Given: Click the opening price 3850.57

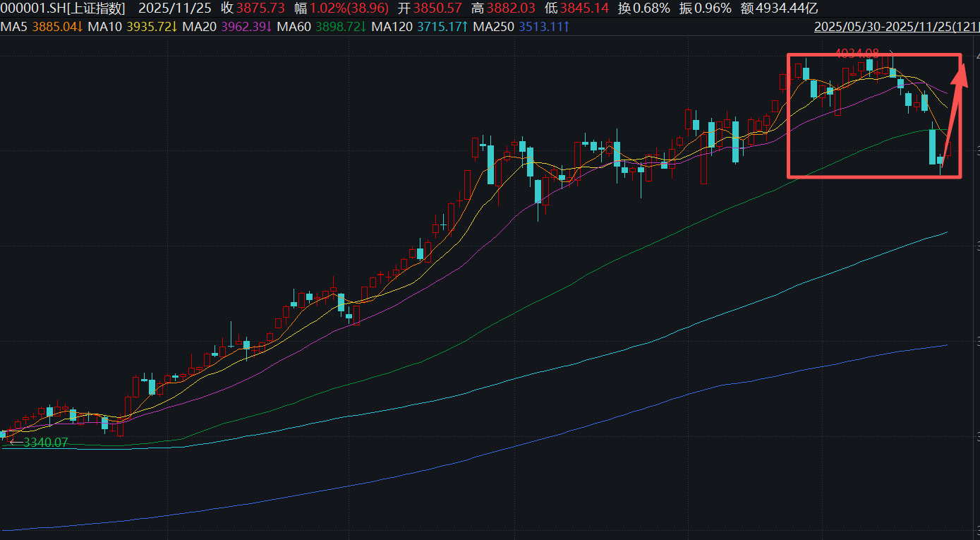Looking at the screenshot, I should pos(437,8).
